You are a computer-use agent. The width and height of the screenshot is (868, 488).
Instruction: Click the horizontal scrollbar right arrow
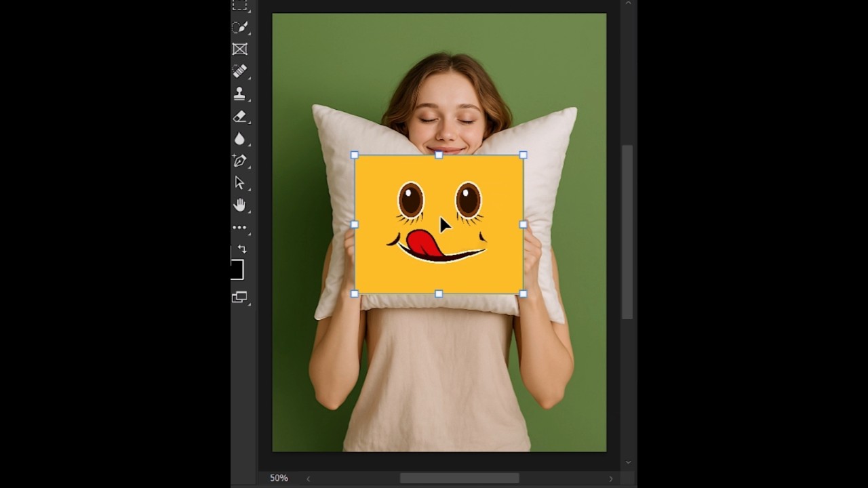[610, 479]
